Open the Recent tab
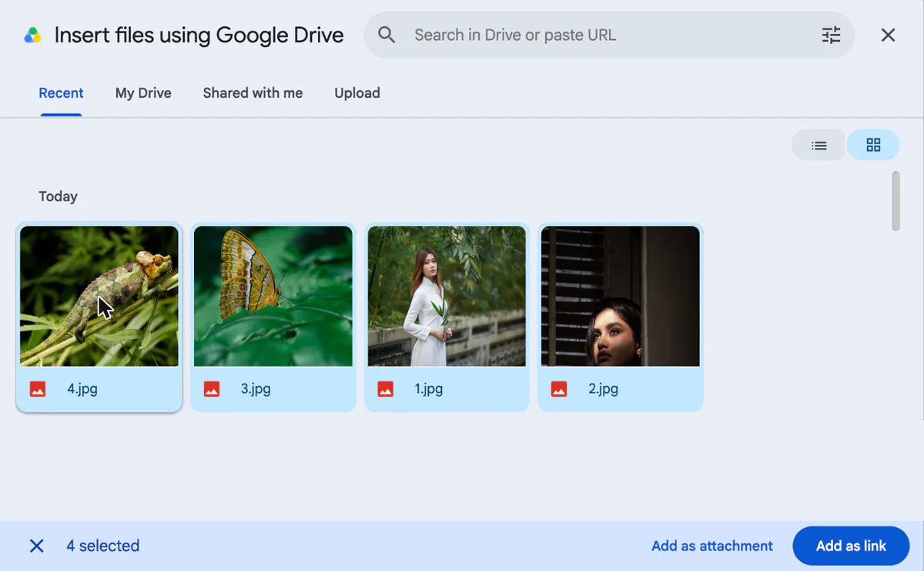Viewport: 924px width, 571px height. [x=61, y=93]
